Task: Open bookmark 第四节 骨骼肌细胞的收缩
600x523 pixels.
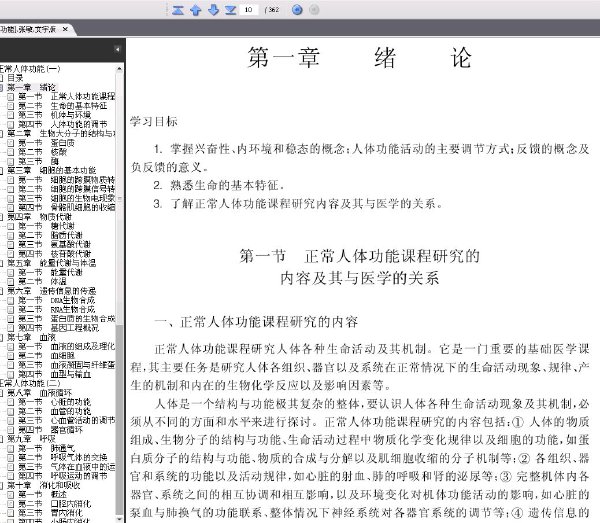Action: [x=67, y=207]
